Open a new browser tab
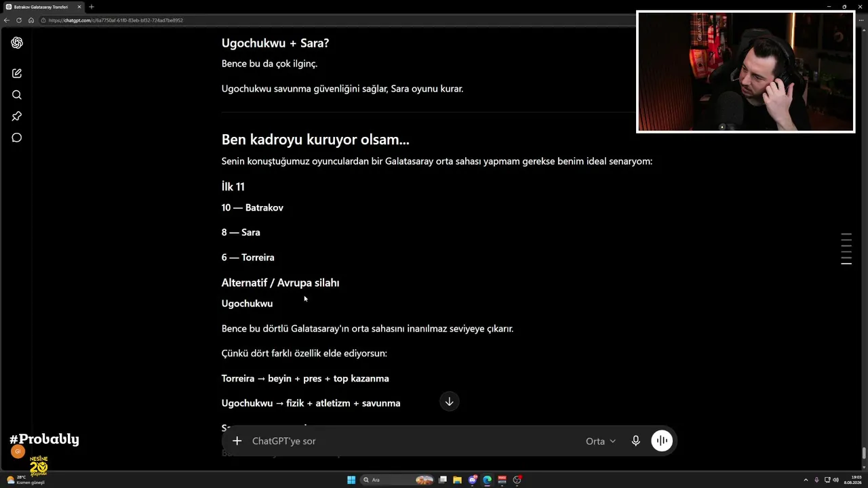The width and height of the screenshot is (868, 488). pos(92,7)
